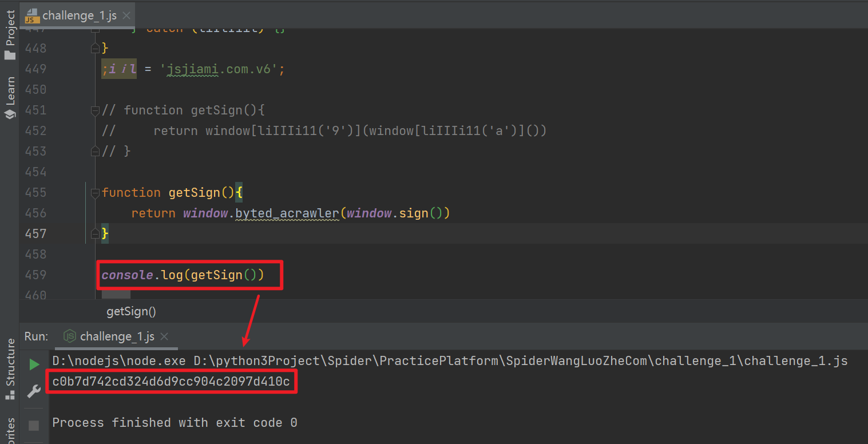Click the getSign() breadcrumb
The image size is (868, 444).
[x=131, y=311]
